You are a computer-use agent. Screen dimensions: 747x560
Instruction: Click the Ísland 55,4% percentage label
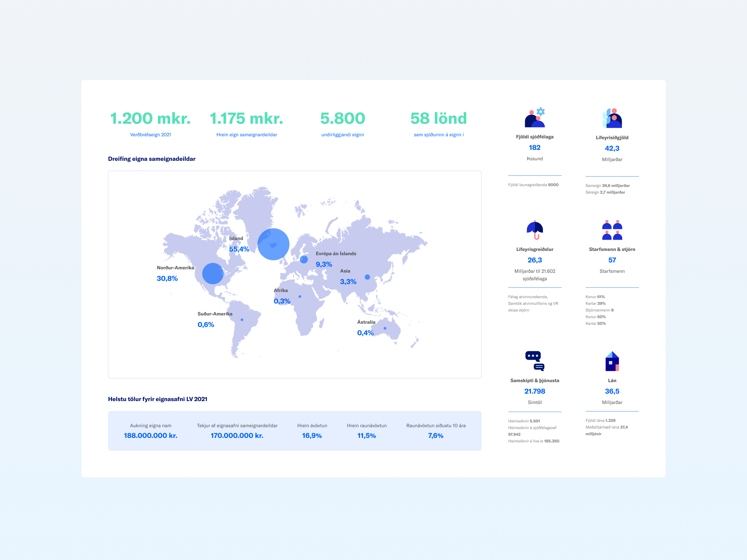[239, 249]
